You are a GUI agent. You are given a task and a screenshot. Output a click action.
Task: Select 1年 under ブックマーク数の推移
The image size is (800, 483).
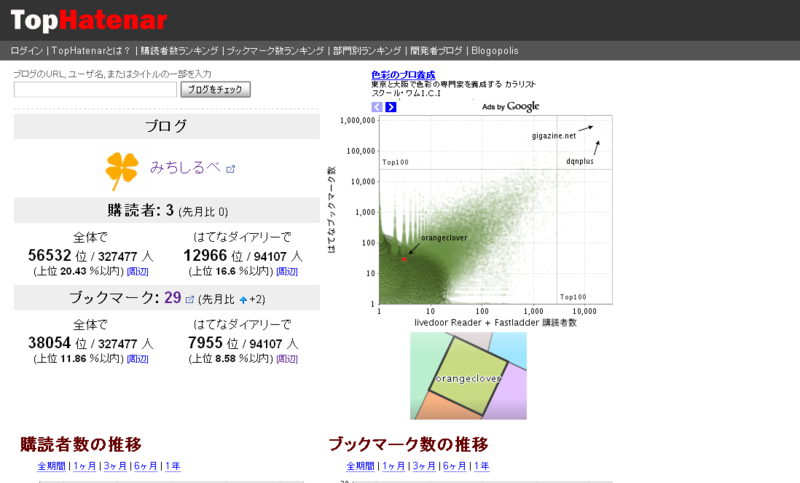click(x=481, y=466)
